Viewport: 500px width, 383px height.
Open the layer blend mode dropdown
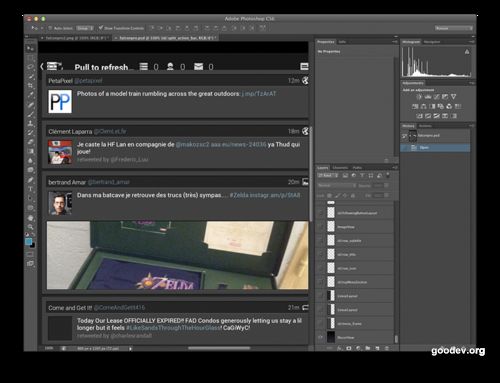(337, 185)
